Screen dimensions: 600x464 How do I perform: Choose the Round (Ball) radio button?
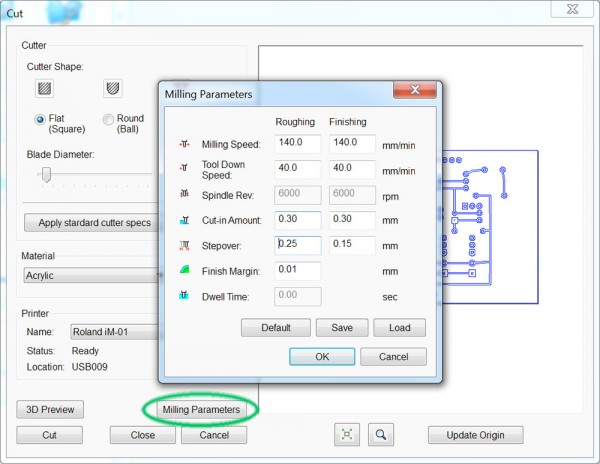(x=109, y=119)
